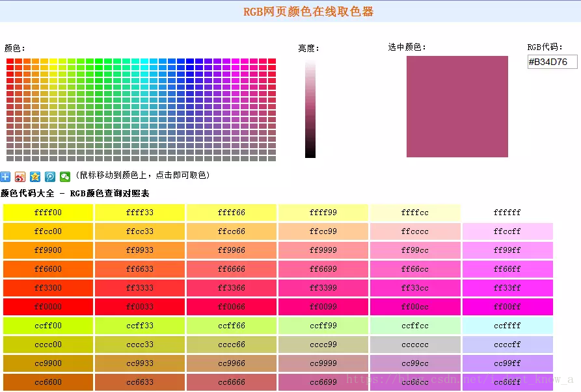
Task: Select the ff33cc swatch
Action: pyautogui.click(x=415, y=288)
